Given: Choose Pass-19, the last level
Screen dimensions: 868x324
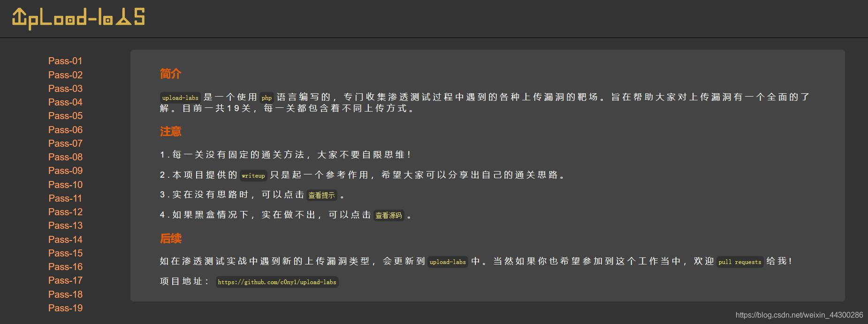Looking at the screenshot, I should click(65, 308).
